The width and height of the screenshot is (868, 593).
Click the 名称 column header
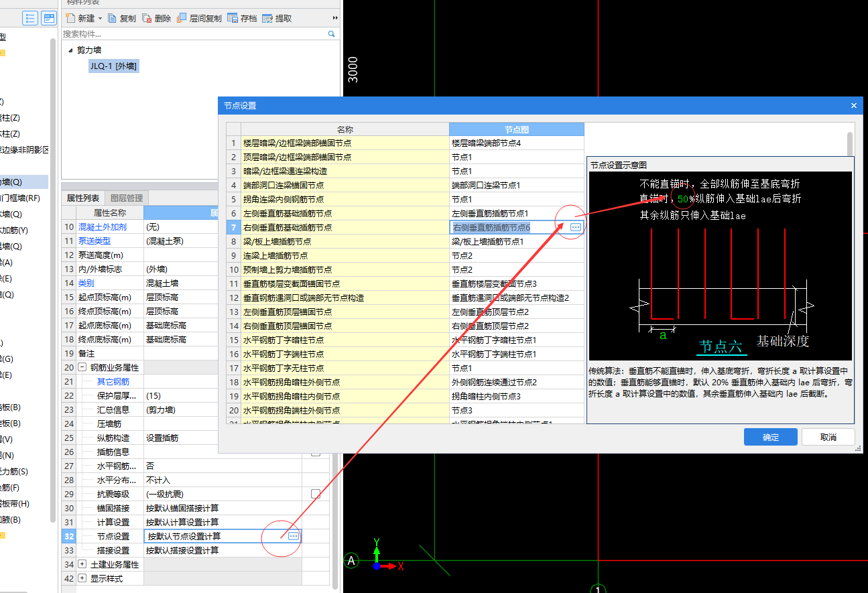345,129
